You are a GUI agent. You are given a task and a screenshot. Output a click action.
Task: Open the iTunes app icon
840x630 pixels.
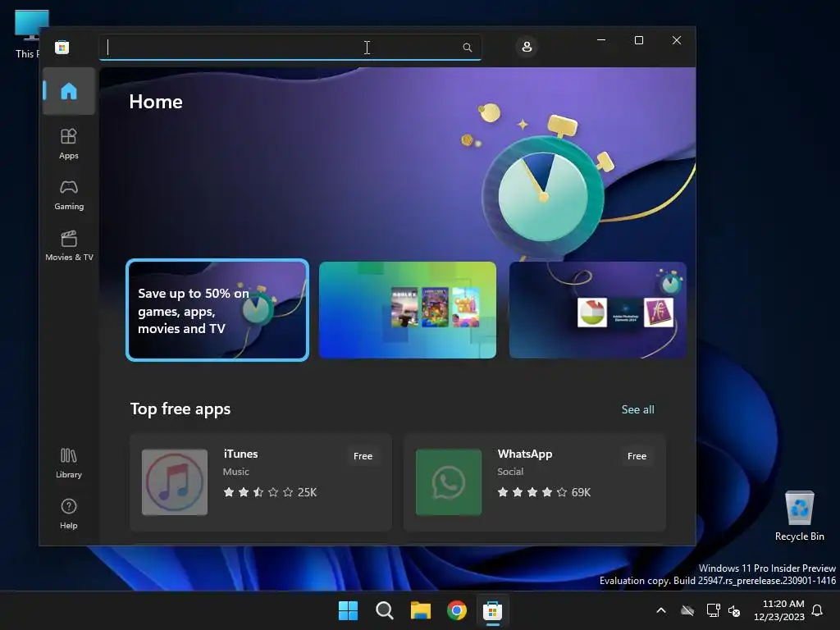pos(175,482)
